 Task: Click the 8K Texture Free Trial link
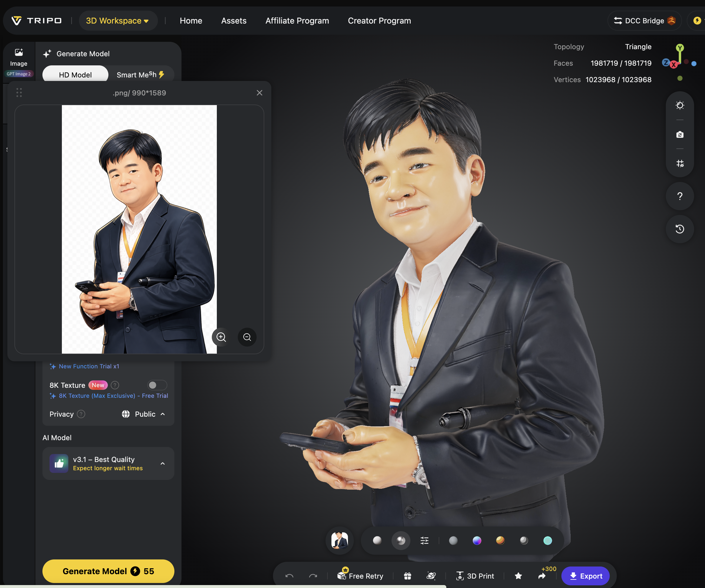point(113,396)
